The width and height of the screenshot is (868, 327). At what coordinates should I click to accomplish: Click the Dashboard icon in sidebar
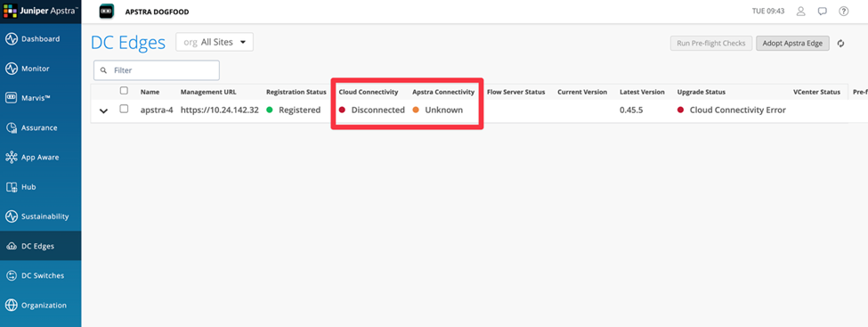pos(11,39)
